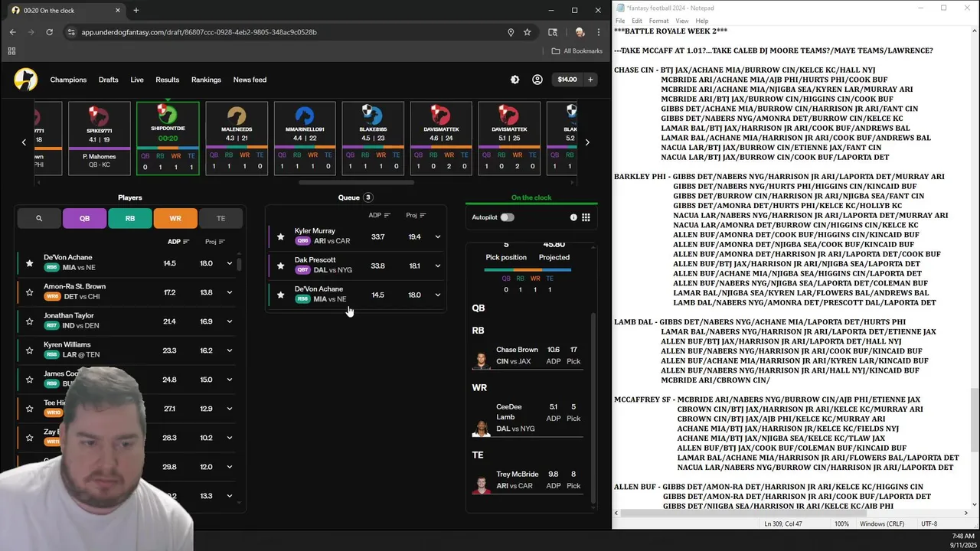Screen dimensions: 980x551
Task: Click the draft board horizontal scrollbar
Action: point(356,183)
